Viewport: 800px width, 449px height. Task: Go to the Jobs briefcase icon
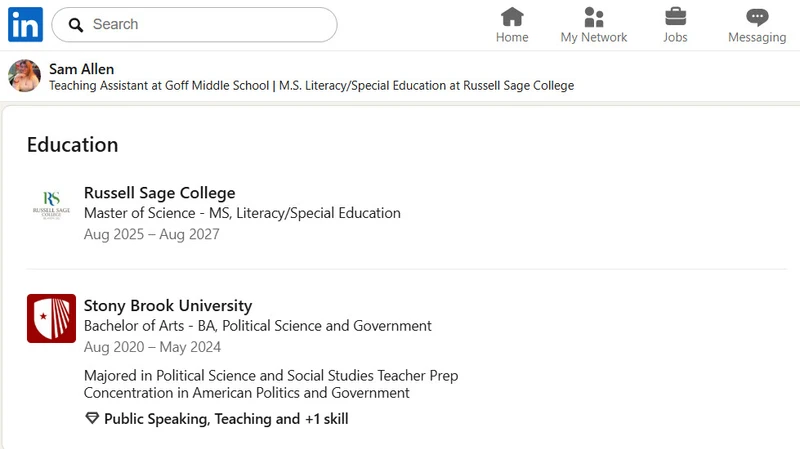[675, 17]
